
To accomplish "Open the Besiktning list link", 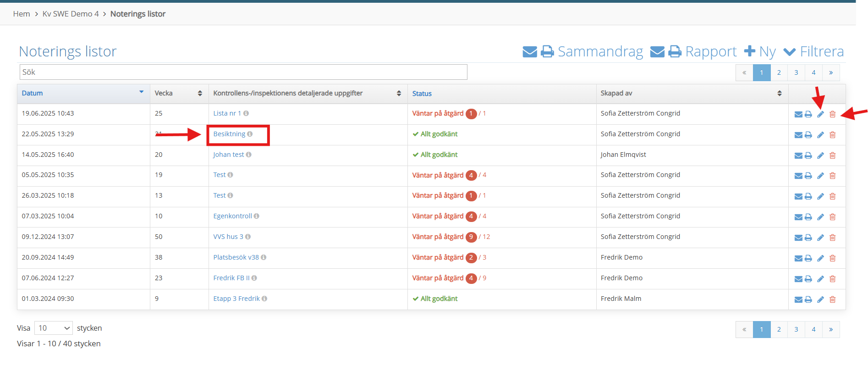I will click(229, 134).
